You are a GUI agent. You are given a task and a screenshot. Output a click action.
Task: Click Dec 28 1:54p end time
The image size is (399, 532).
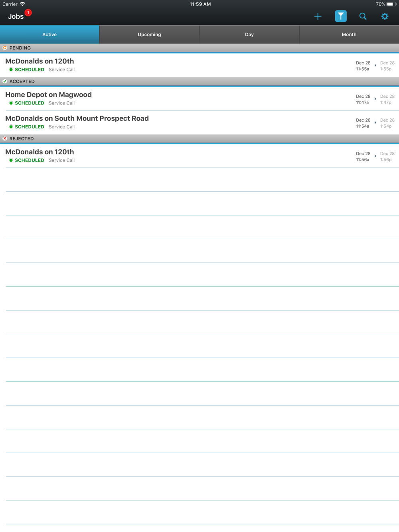coord(387,123)
